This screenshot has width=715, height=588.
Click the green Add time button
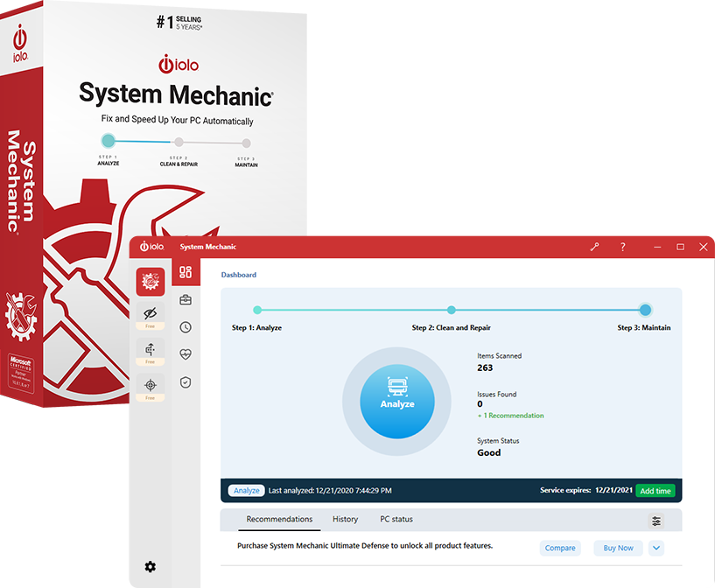(655, 491)
